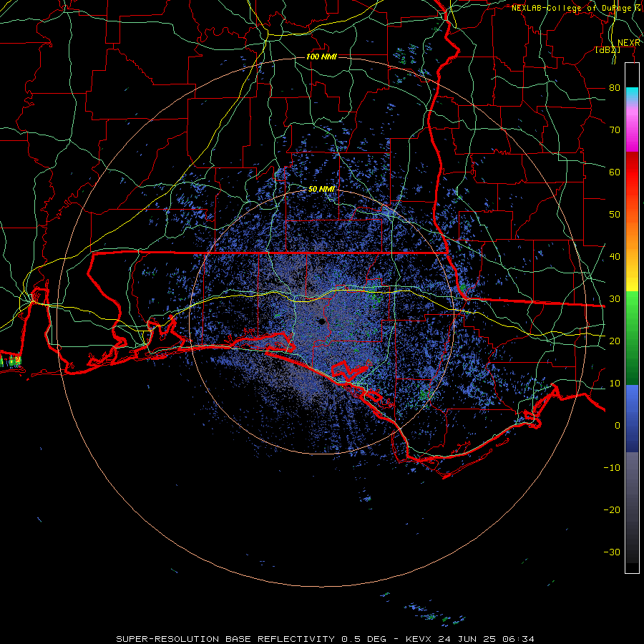This screenshot has height=644, width=644.
Task: Click the black radar site dot at map center
Action: [321, 321]
